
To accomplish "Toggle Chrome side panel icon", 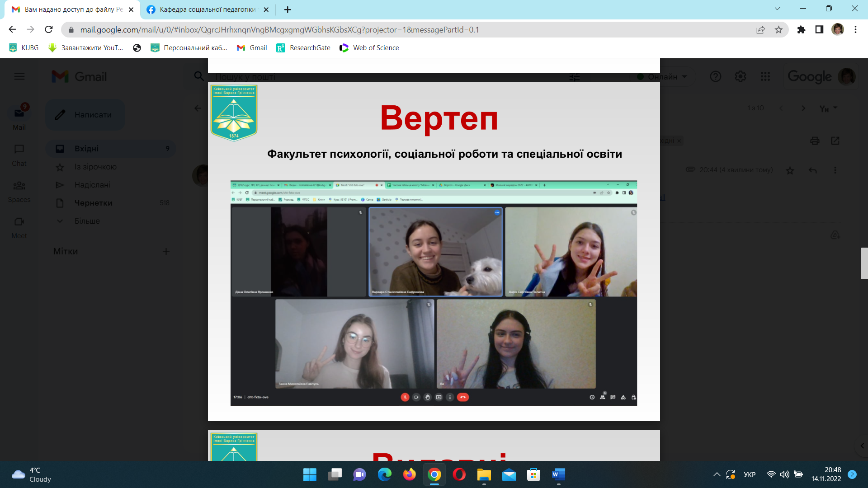I will (819, 30).
